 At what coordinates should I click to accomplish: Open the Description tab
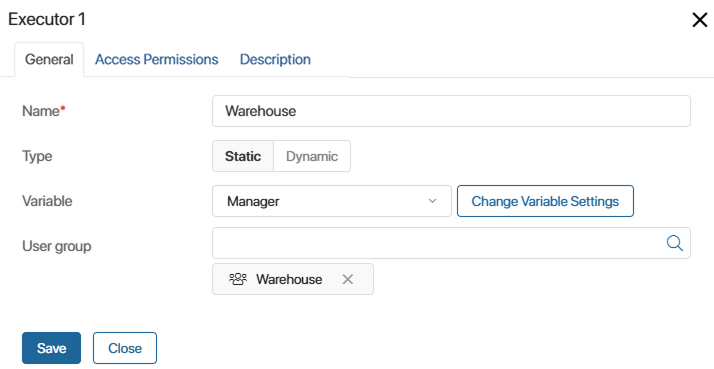(275, 60)
